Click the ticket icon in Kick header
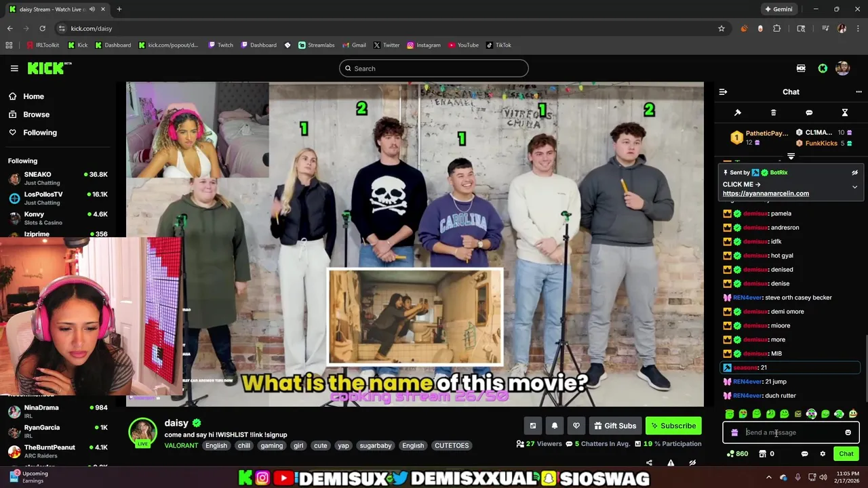The width and height of the screenshot is (868, 488). [x=801, y=68]
